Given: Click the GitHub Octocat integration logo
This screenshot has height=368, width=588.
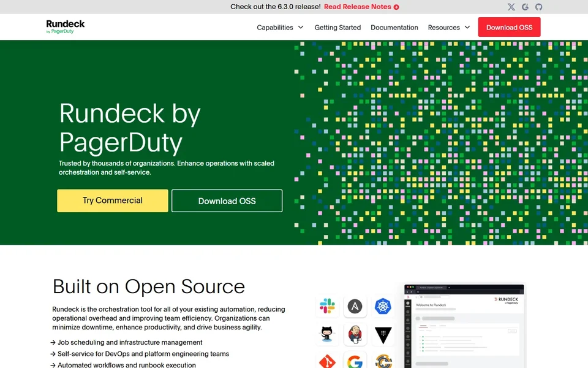Looking at the screenshot, I should pos(327,334).
